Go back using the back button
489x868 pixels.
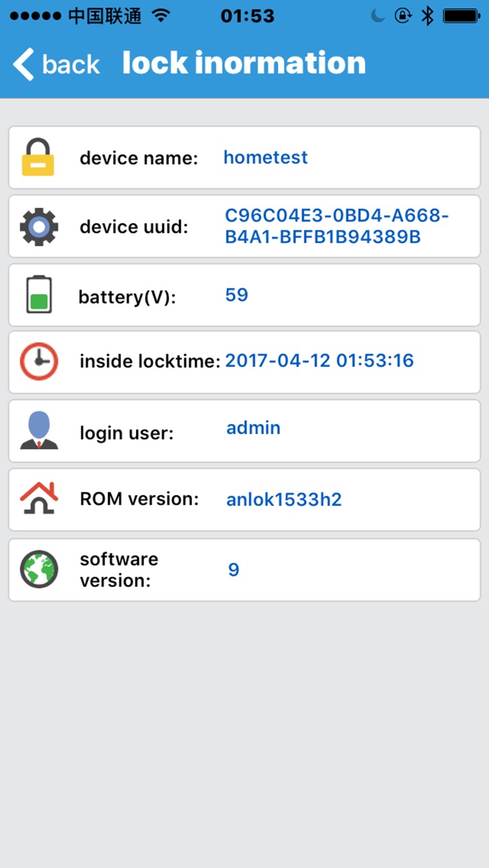57,64
